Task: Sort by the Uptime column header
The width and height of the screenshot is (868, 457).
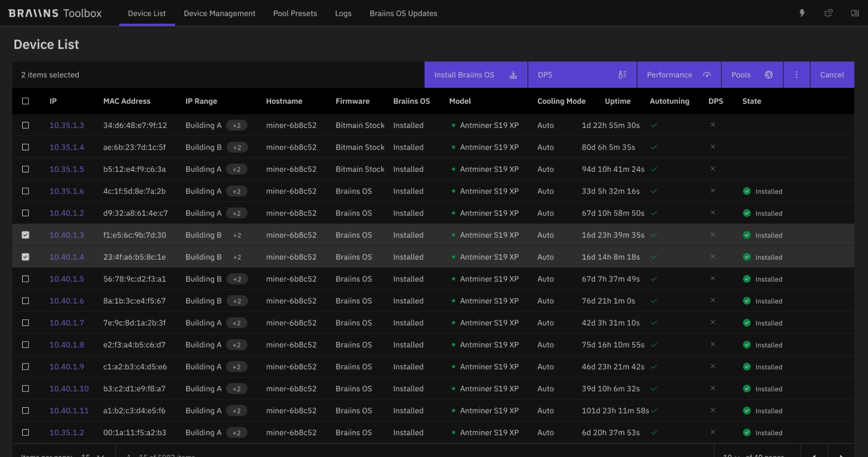Action: click(x=618, y=101)
